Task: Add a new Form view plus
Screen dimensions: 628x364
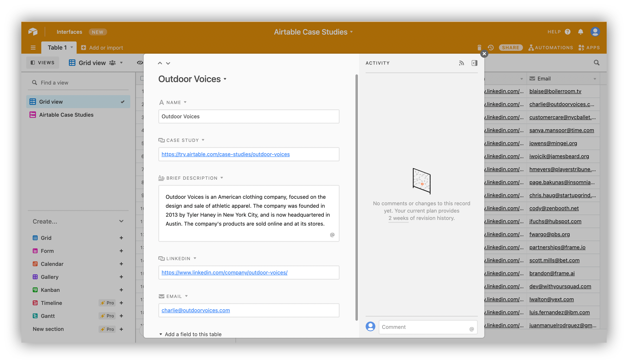Action: (121, 251)
